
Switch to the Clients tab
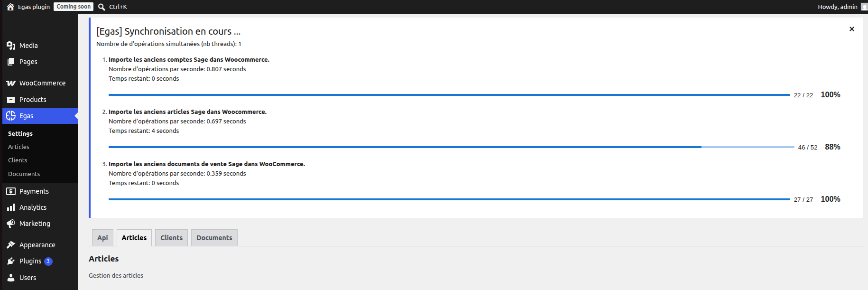click(x=171, y=238)
